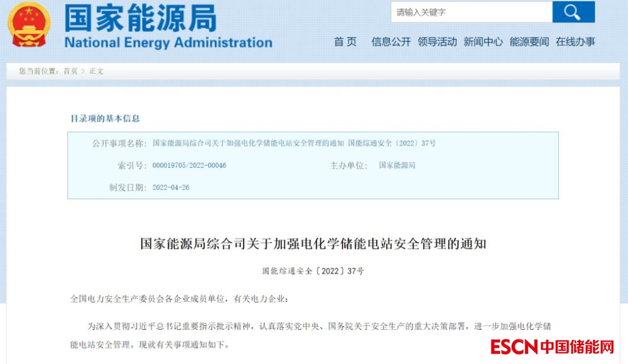
Task: Click the 正文 breadcrumb item
Action: tap(96, 71)
